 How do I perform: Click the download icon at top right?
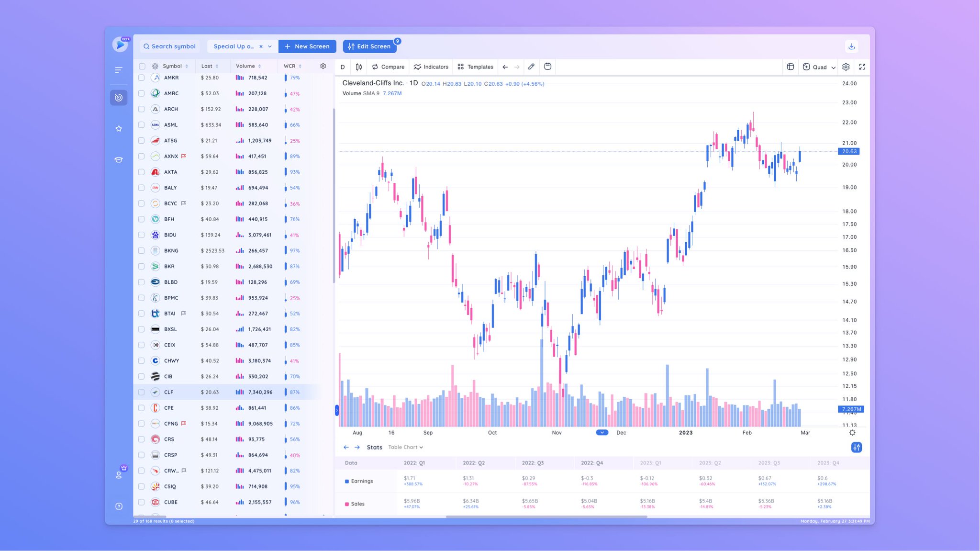(x=851, y=46)
